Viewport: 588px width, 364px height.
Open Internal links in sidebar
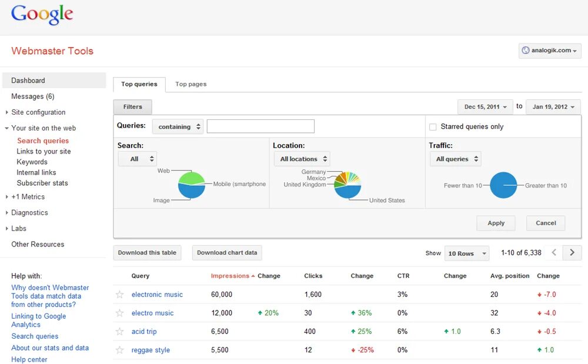click(36, 172)
